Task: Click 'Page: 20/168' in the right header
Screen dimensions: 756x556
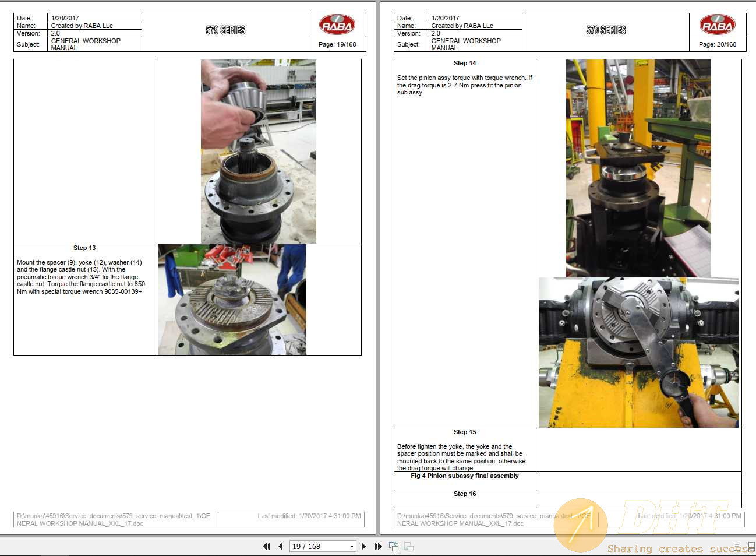Action: tap(718, 44)
